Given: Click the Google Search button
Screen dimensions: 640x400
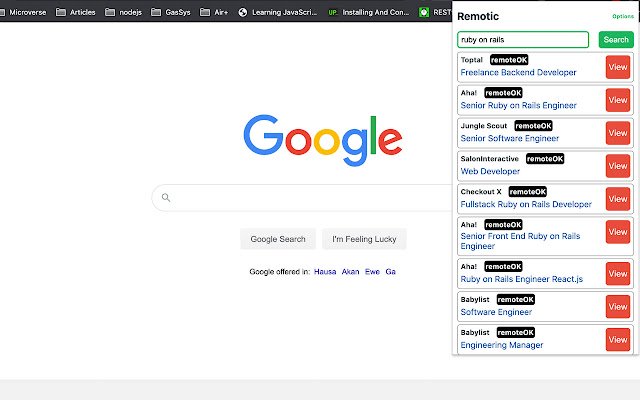Looking at the screenshot, I should [x=278, y=239].
